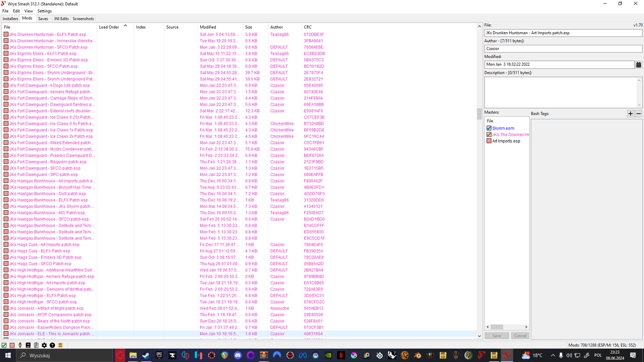Viewport: 644px width, 362px height.
Task: Switch to the Installers tab
Action: [10, 18]
